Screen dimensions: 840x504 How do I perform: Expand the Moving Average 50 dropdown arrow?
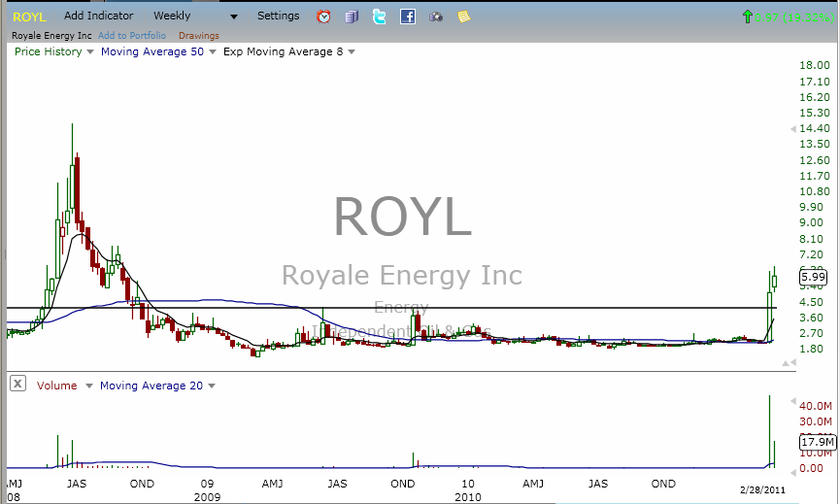point(212,51)
